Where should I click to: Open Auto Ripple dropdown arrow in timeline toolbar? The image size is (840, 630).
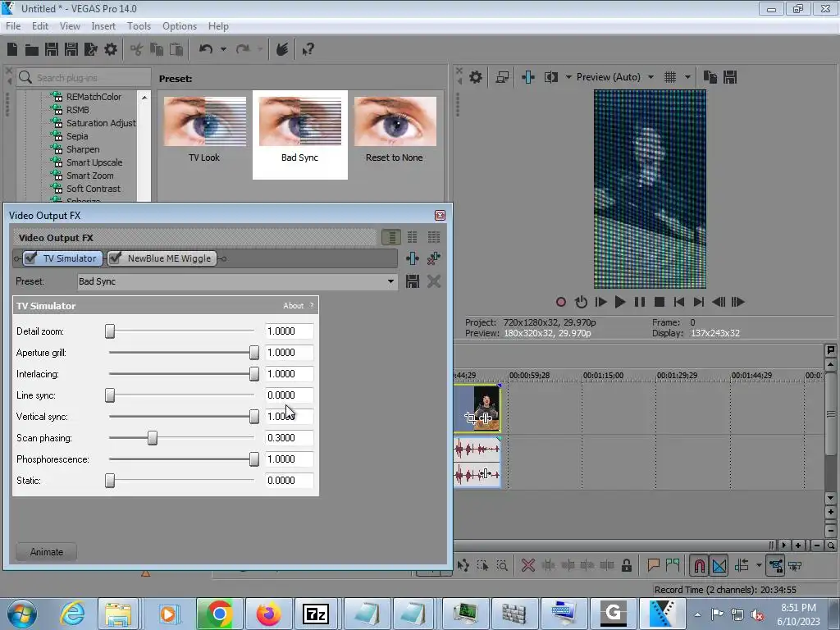(759, 565)
